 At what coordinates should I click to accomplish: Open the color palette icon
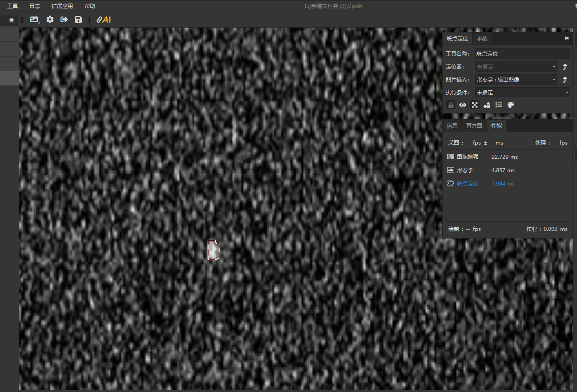[511, 105]
